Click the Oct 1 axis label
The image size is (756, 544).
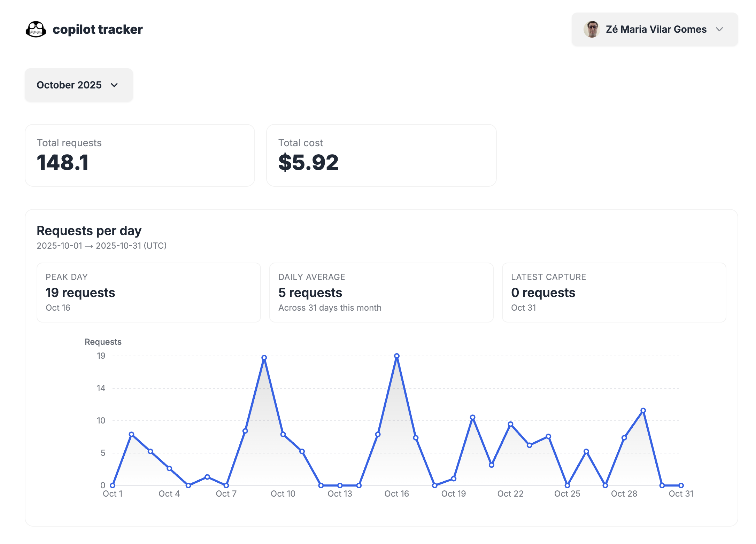tap(112, 494)
